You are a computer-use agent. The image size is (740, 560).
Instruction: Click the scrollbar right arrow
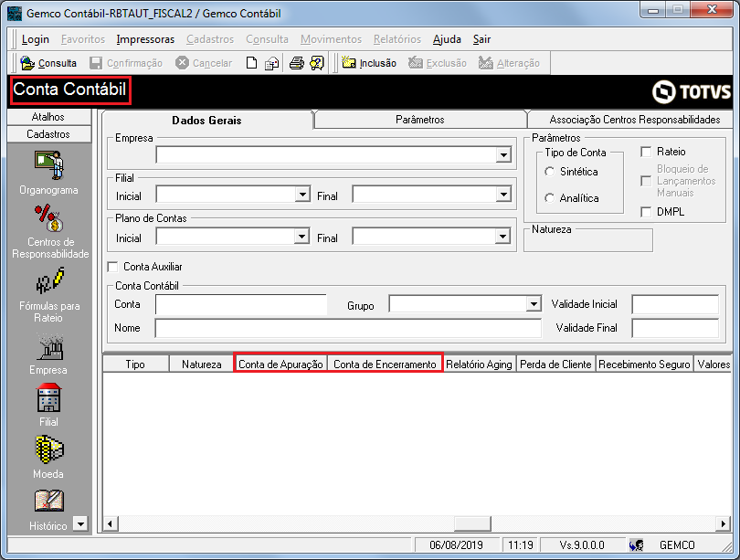pyautogui.click(x=724, y=523)
